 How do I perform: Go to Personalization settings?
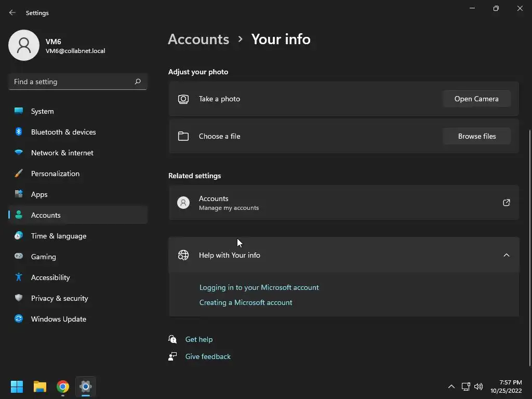[55, 174]
